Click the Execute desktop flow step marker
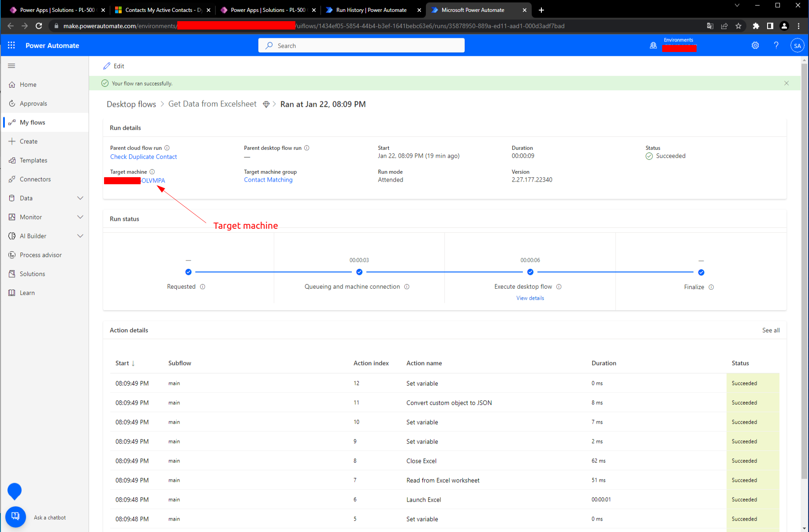The width and height of the screenshot is (809, 532). coord(530,272)
